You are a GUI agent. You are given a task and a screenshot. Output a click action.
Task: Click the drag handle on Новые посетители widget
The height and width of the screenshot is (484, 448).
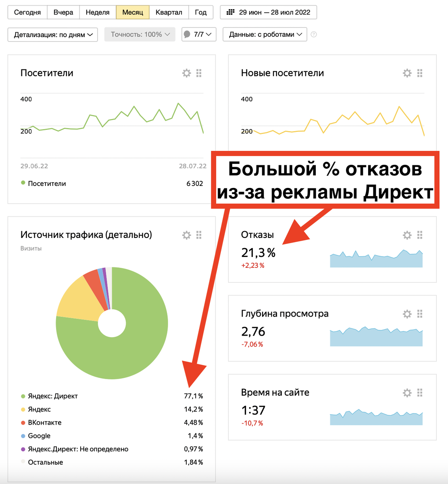tap(419, 73)
